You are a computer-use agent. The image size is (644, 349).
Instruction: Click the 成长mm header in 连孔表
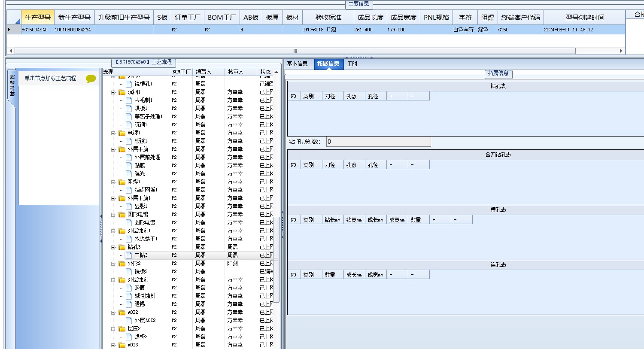(x=354, y=275)
